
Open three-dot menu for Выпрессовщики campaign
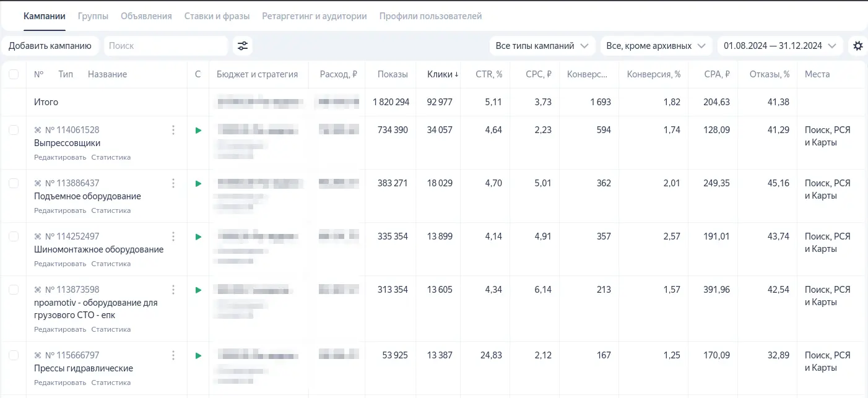point(173,130)
